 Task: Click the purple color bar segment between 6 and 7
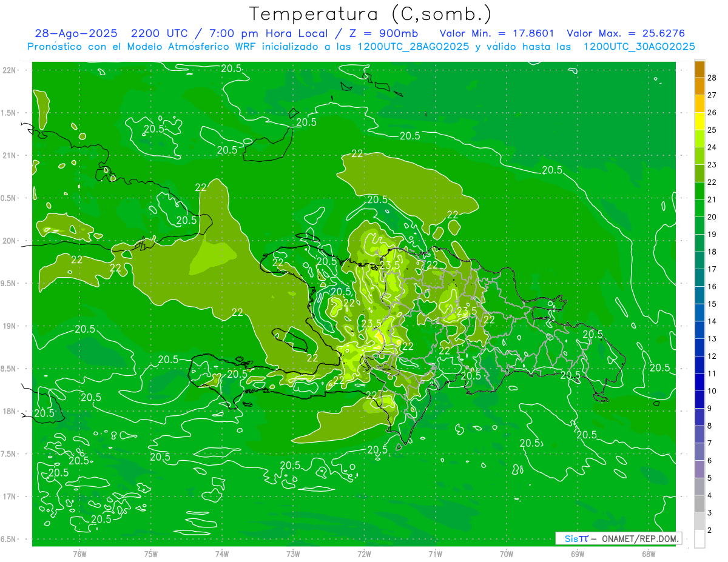(x=699, y=452)
